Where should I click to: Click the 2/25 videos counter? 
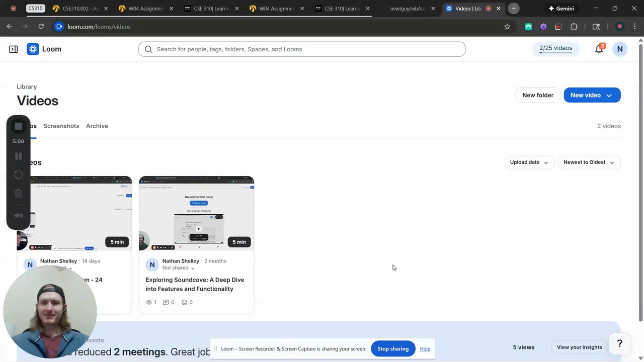[x=555, y=49]
